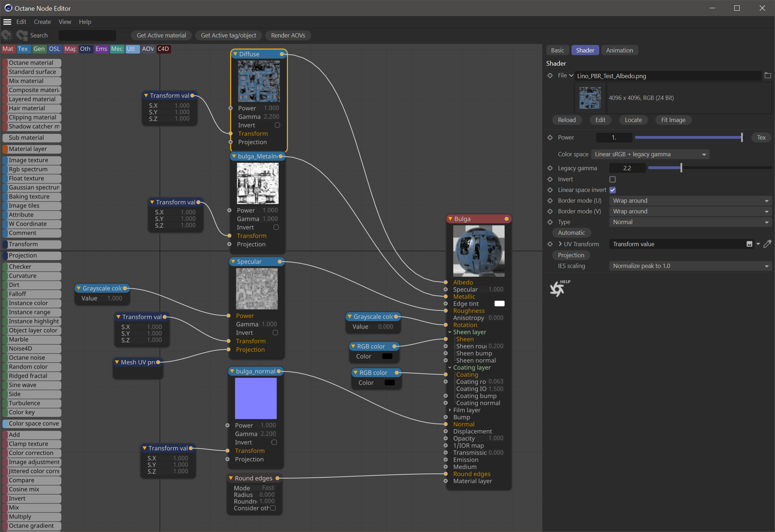This screenshot has width=775, height=532.
Task: Click the Legacy gamma slider handle
Action: [681, 168]
